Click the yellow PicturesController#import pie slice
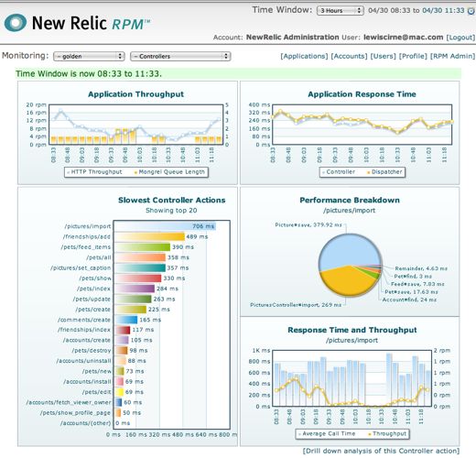 pyautogui.click(x=346, y=282)
